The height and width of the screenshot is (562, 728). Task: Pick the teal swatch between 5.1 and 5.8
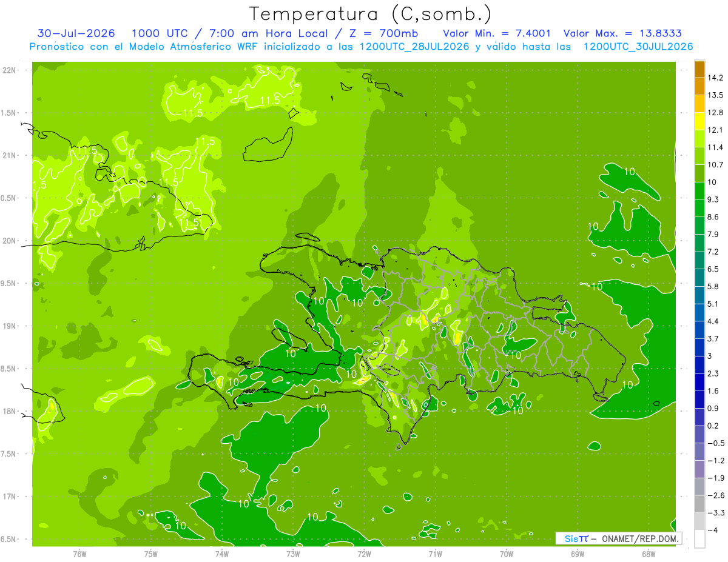(699, 295)
